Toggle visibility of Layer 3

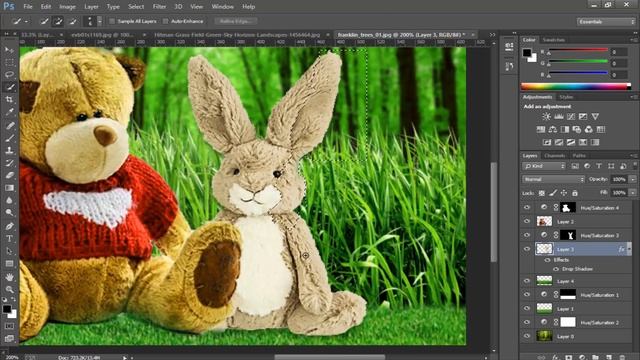527,249
